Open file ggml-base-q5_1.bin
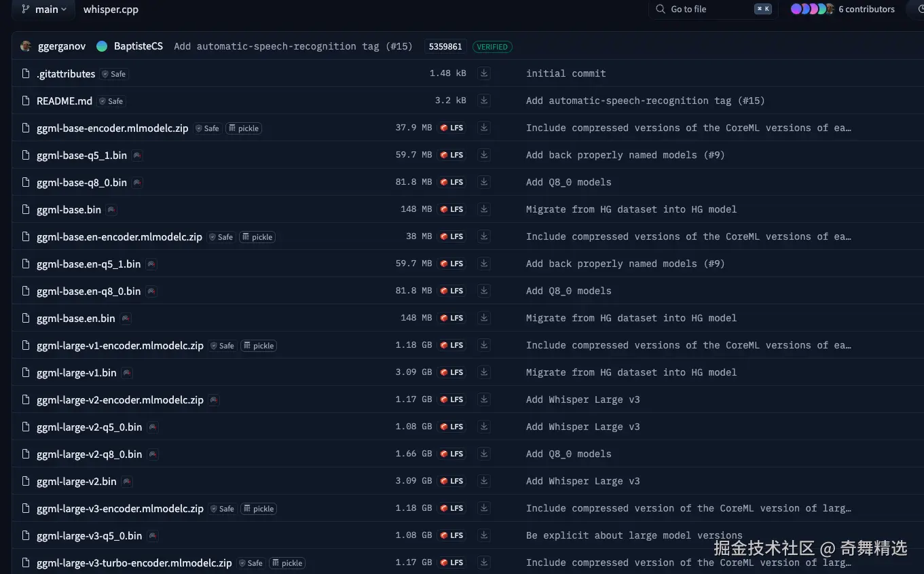 pos(81,155)
